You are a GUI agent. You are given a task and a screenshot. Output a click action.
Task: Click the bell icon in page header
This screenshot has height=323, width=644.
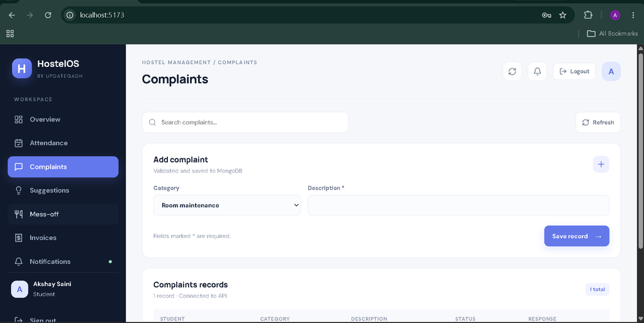[537, 72]
